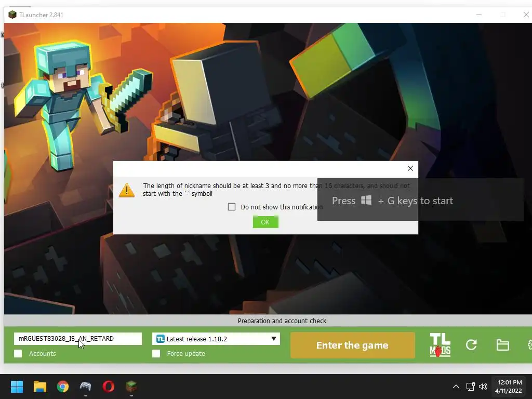
Task: Close the TLauncher window
Action: [x=526, y=15]
